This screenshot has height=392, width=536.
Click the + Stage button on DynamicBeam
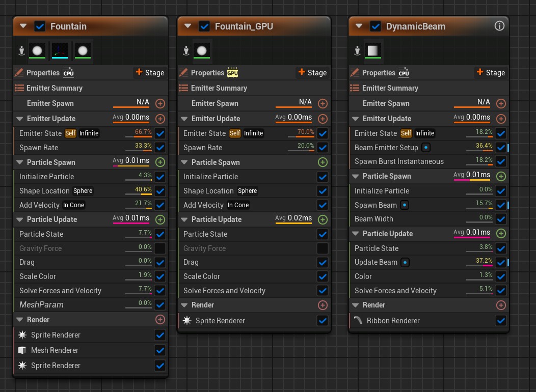click(x=490, y=73)
